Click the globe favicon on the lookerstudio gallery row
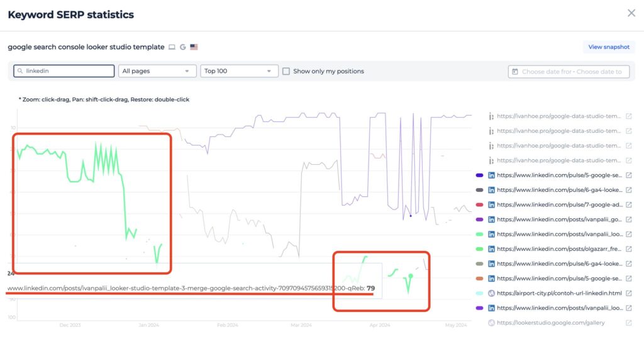Viewport: 644px width, 356px height. coord(491,323)
